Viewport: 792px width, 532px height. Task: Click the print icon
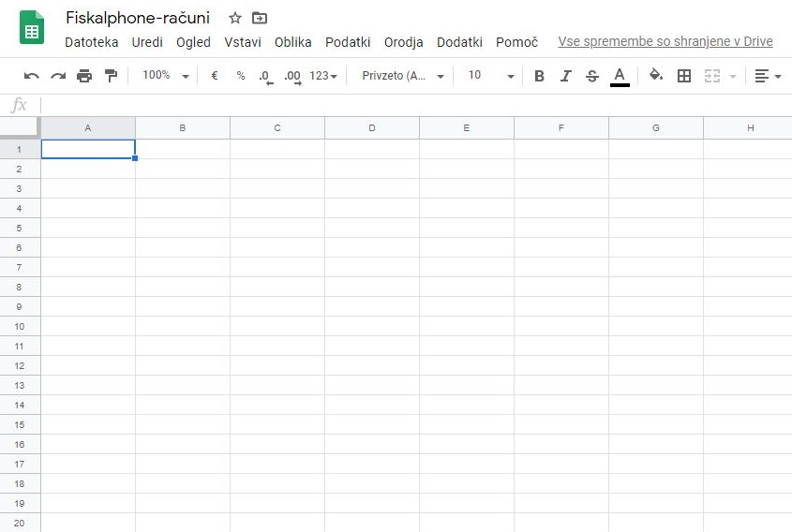(x=84, y=76)
